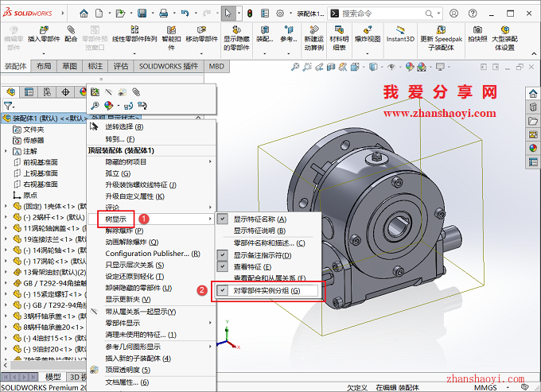The height and width of the screenshot is (392, 541).
Task: Click 智能扣件 Smart Fasteners tool
Action: point(171,38)
